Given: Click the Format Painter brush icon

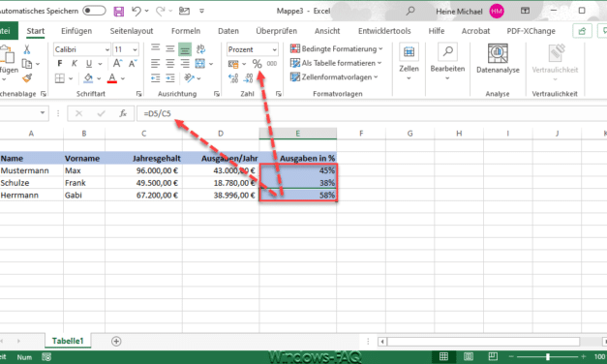Looking at the screenshot, I should pos(27,77).
